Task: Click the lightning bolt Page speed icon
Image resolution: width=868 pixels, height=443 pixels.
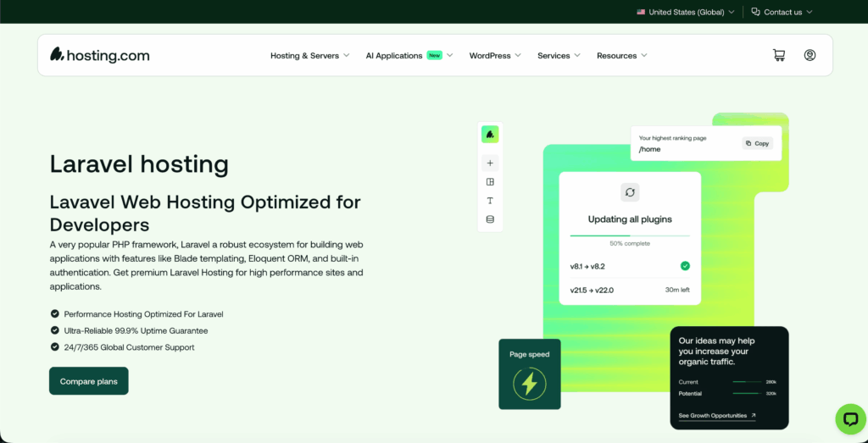Action: pyautogui.click(x=530, y=383)
